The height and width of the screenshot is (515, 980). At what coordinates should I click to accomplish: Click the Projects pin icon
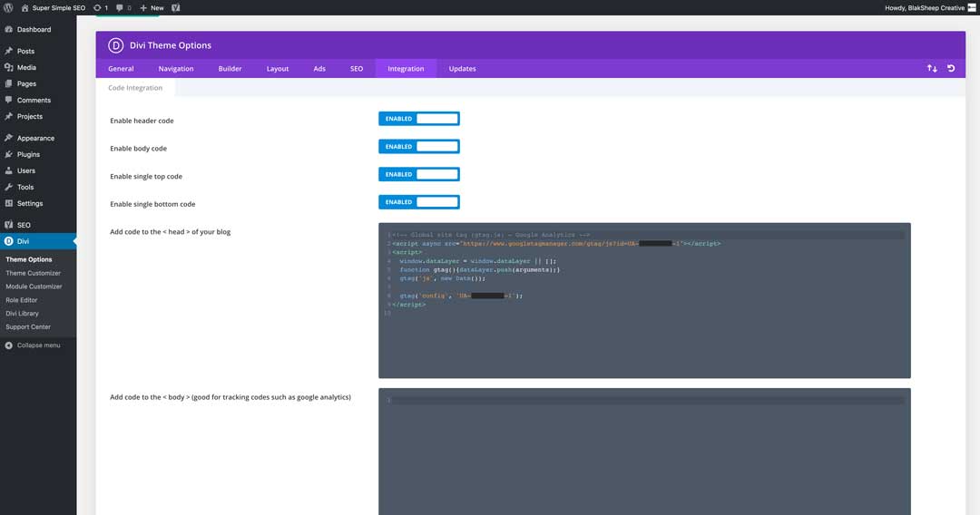(x=9, y=117)
